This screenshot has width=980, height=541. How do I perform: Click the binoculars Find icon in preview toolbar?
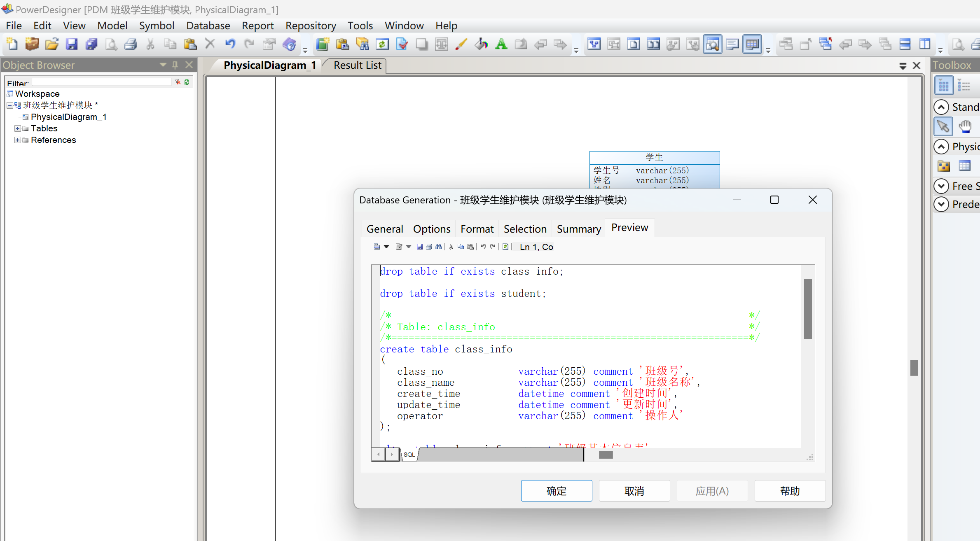pyautogui.click(x=438, y=247)
